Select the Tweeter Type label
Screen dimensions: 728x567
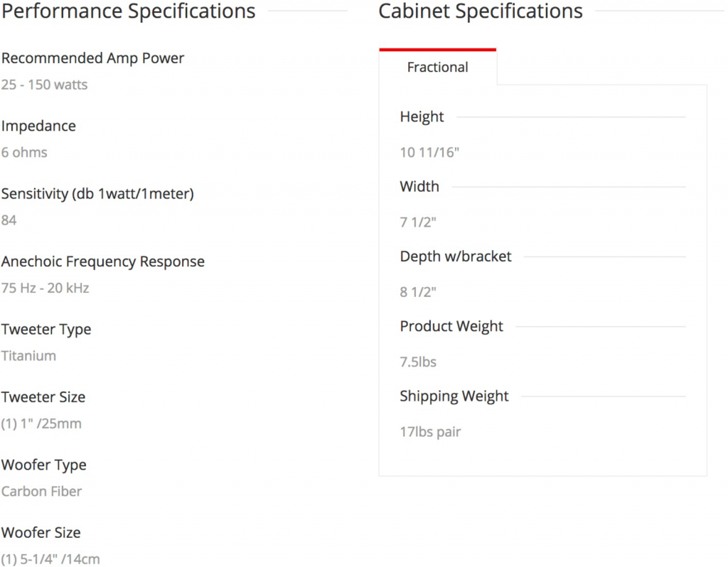click(x=46, y=329)
